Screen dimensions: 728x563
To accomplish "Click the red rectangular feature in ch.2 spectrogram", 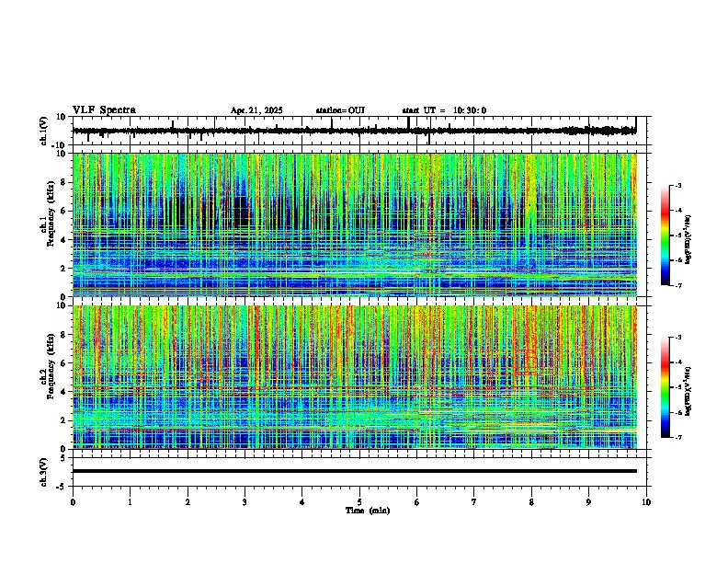I will click(x=527, y=362).
